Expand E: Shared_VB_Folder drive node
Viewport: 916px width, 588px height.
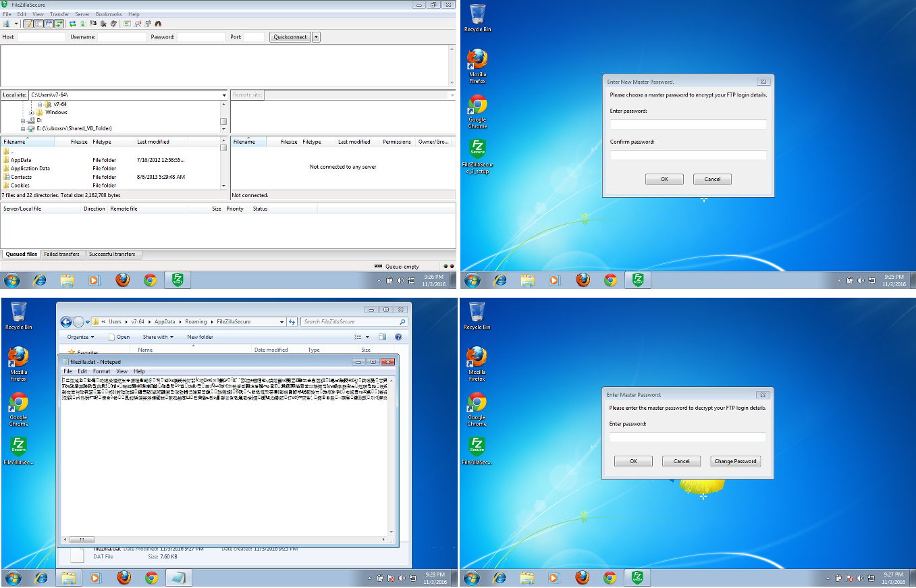coord(23,128)
